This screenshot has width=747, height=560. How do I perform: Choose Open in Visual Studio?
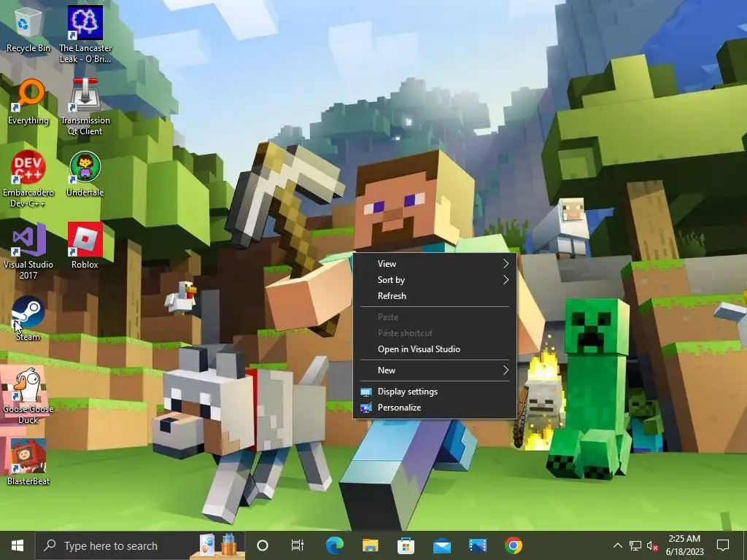coord(435,349)
